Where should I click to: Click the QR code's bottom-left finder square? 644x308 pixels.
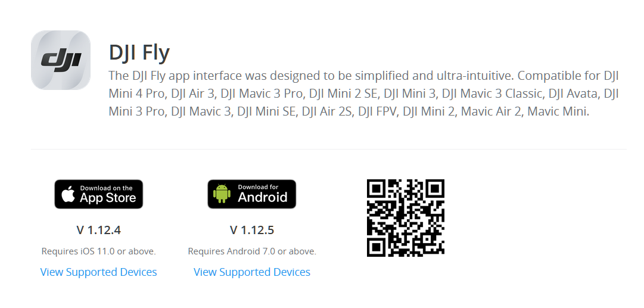(376, 248)
